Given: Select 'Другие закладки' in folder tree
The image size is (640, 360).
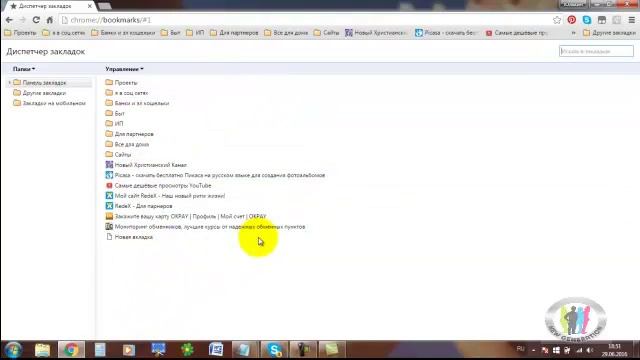Looking at the screenshot, I should click(x=44, y=93).
